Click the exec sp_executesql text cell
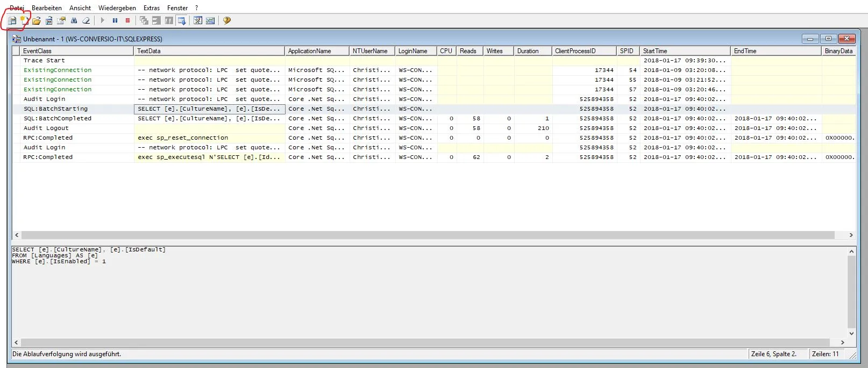The image size is (868, 368). tap(209, 157)
